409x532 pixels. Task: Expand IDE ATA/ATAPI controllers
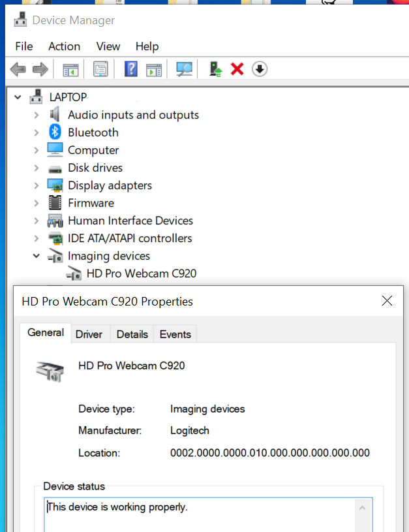(37, 238)
